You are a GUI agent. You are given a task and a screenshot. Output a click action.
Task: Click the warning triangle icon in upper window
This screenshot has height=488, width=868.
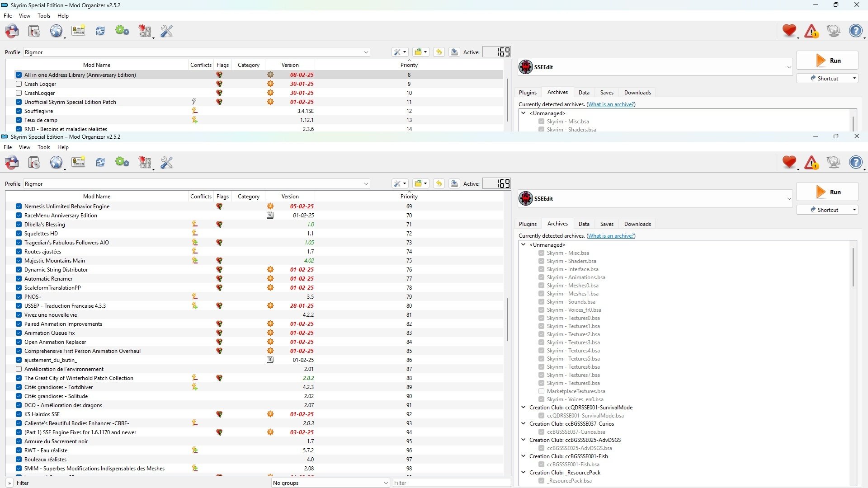pos(811,31)
